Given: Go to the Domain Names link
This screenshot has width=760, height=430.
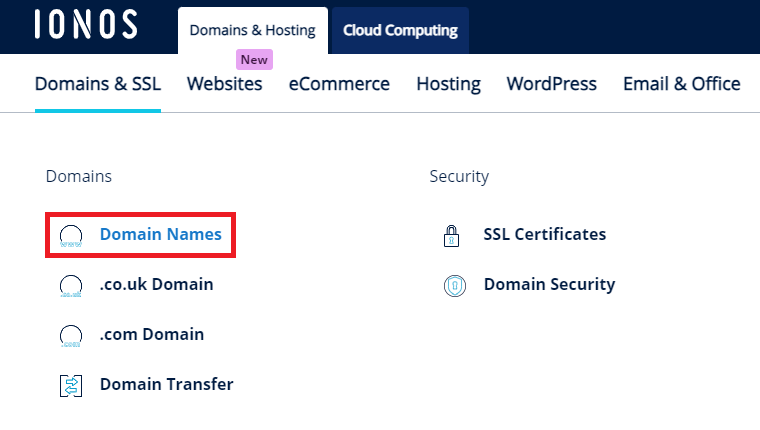Looking at the screenshot, I should (160, 234).
